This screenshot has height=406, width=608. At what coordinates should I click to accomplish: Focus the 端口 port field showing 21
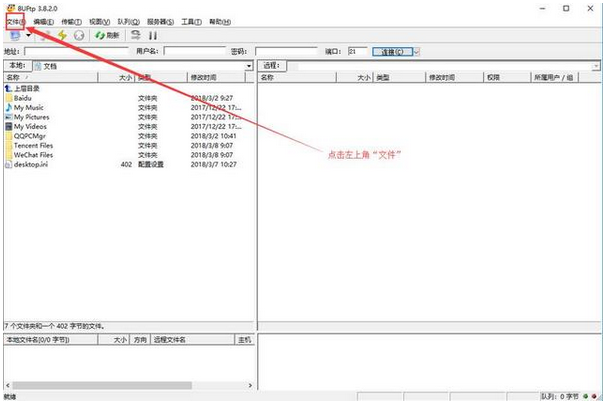point(357,51)
